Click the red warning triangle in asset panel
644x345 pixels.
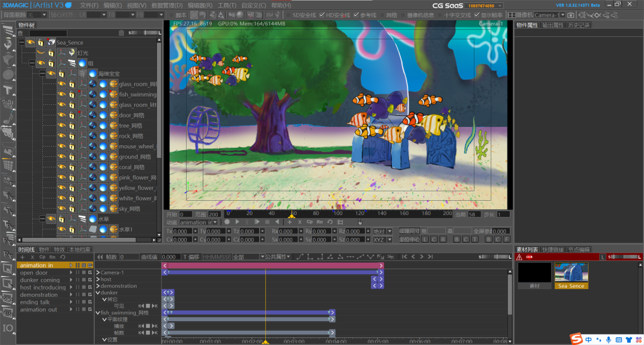click(519, 257)
